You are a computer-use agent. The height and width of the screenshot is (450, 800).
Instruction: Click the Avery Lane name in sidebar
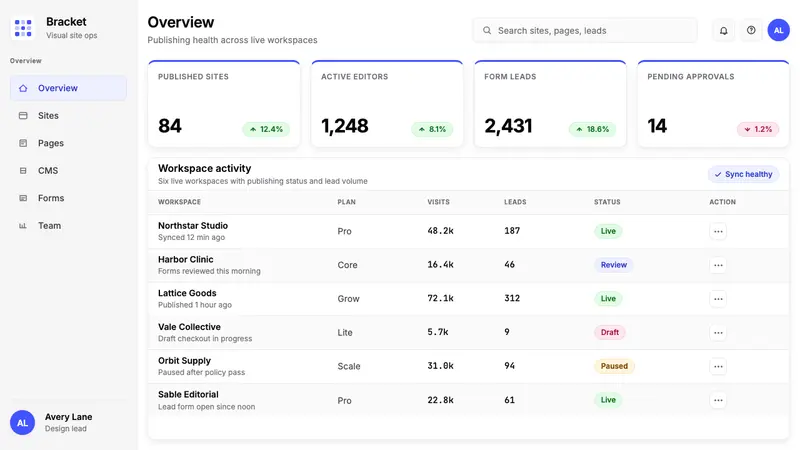68,417
